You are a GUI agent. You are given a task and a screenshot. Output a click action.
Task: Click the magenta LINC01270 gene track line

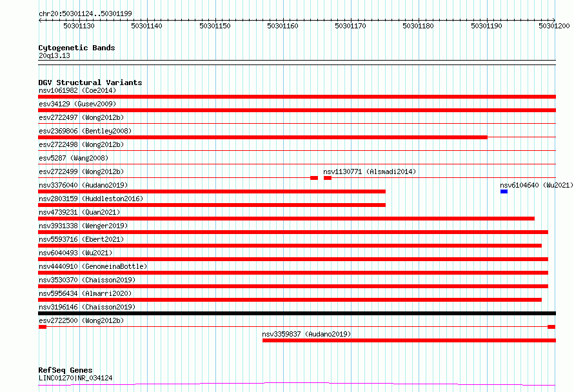(297, 384)
